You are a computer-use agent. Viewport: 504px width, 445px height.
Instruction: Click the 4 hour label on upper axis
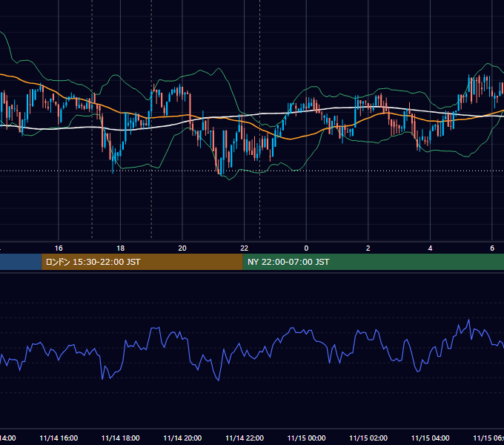click(x=430, y=248)
